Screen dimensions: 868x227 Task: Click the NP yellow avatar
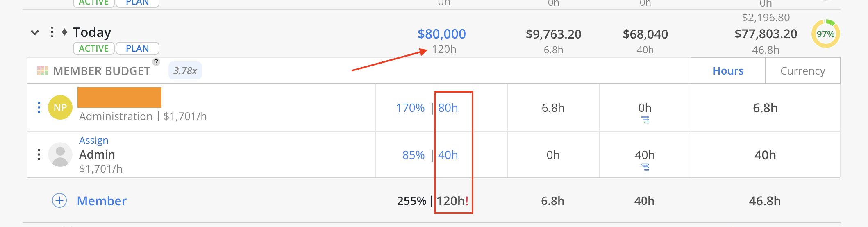click(60, 107)
